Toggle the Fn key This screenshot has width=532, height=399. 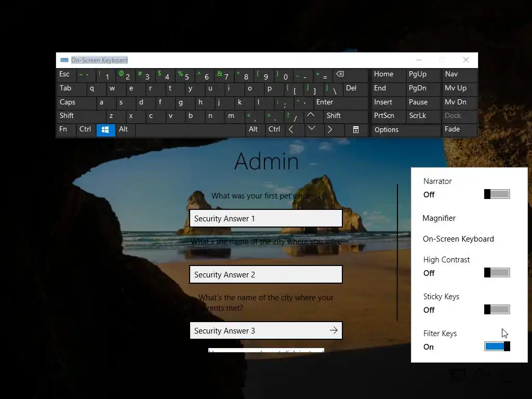point(66,130)
